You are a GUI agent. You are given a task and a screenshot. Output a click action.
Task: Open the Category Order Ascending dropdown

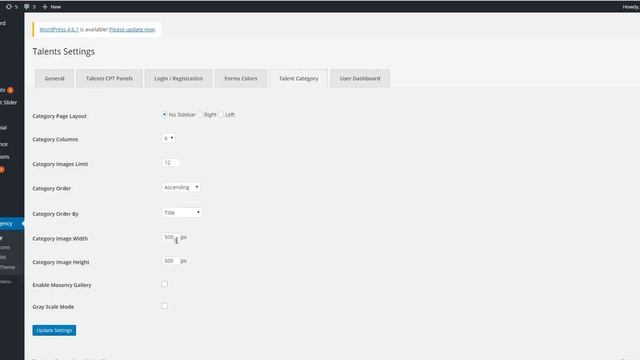[181, 187]
